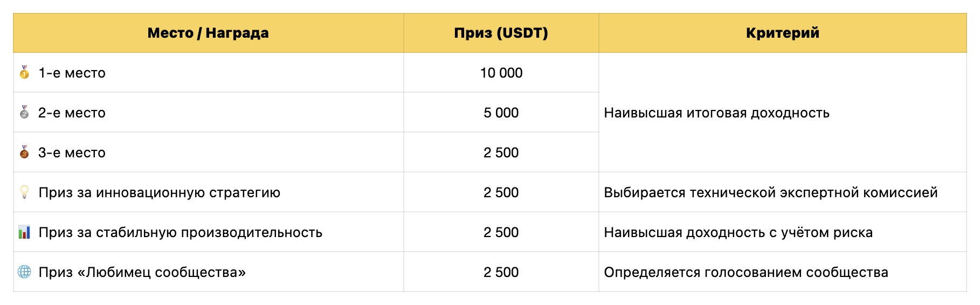Click the «2-е место» row label
The height and width of the screenshot is (305, 980).
(x=72, y=113)
